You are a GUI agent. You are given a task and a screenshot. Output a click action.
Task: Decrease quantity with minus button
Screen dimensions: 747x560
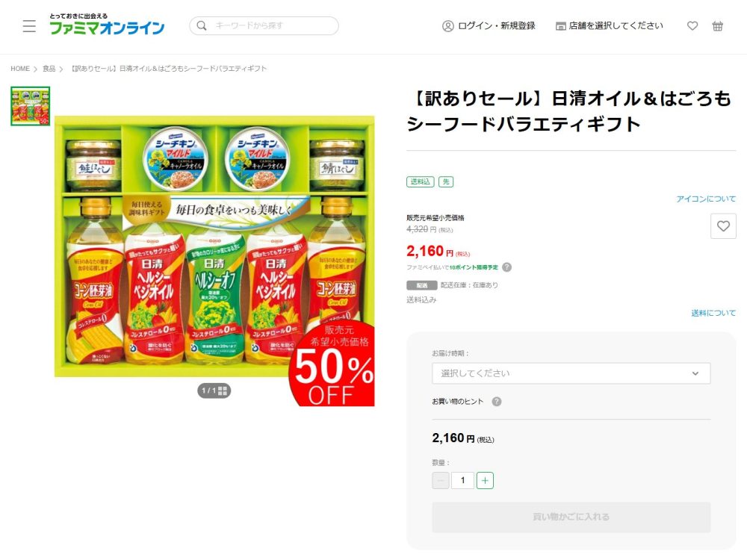(x=441, y=481)
